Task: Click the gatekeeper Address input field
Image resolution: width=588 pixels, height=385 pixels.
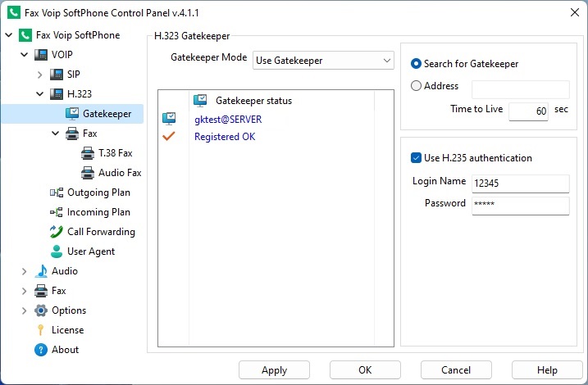Action: point(521,89)
